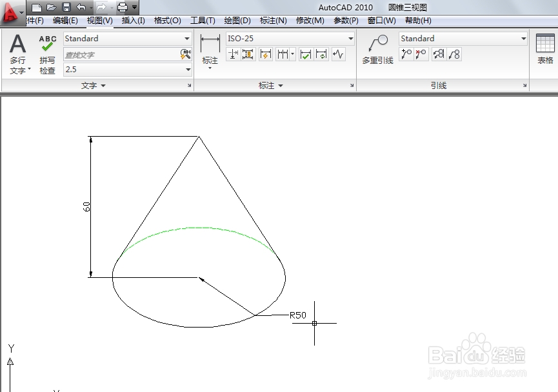The width and height of the screenshot is (558, 392).
Task: Expand the 文字 panel title
Action: click(x=94, y=85)
